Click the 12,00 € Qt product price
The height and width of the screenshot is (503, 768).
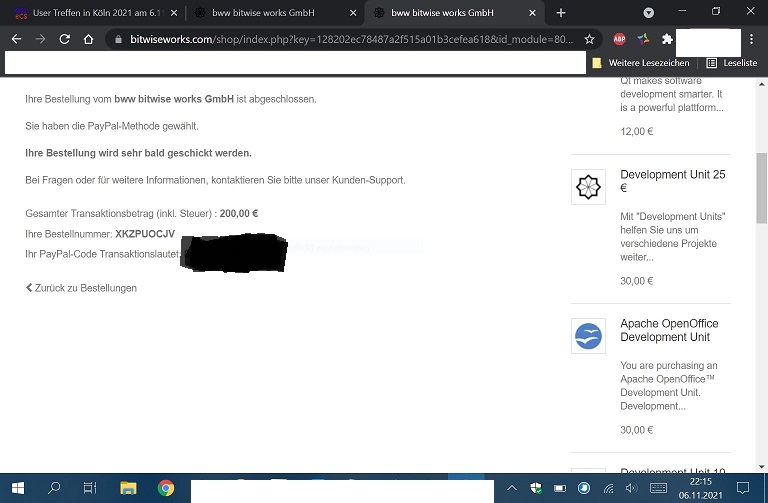(x=636, y=131)
